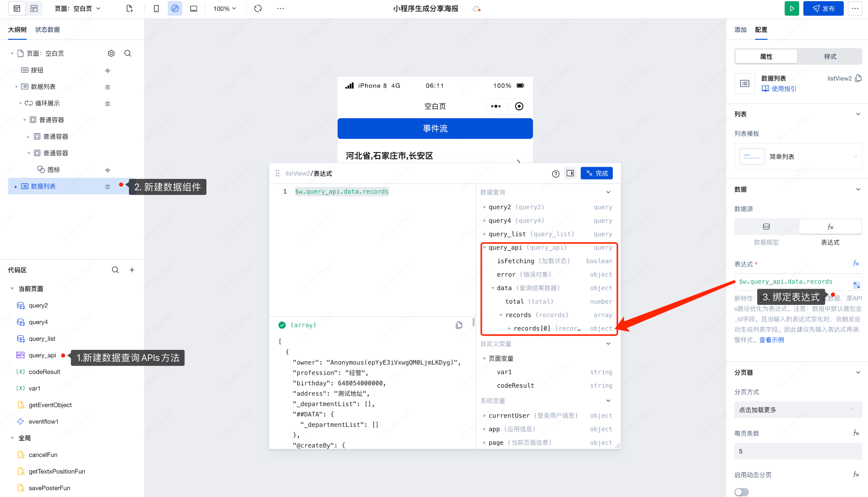
Task: Click the blue Publish button
Action: [823, 8]
